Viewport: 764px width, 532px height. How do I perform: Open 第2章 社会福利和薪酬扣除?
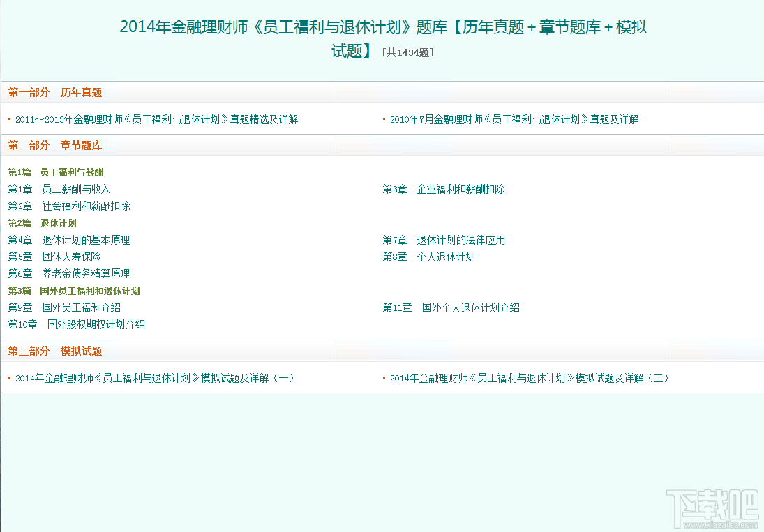click(68, 206)
